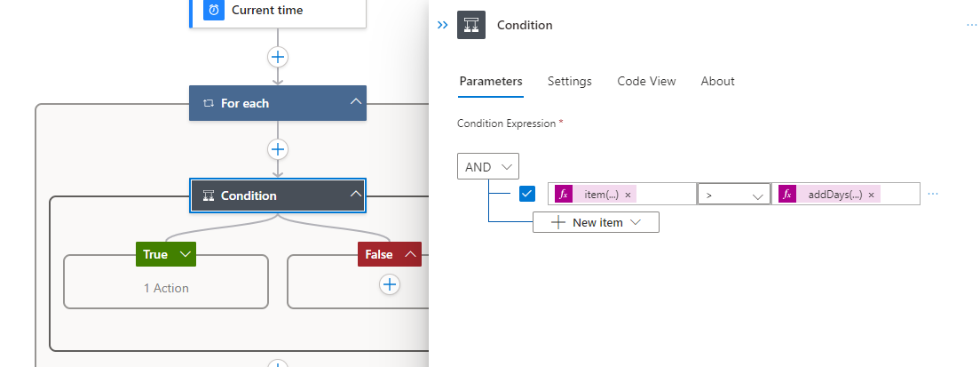Remove the addDays(...) expression token
This screenshot has height=367, width=980.
point(871,195)
